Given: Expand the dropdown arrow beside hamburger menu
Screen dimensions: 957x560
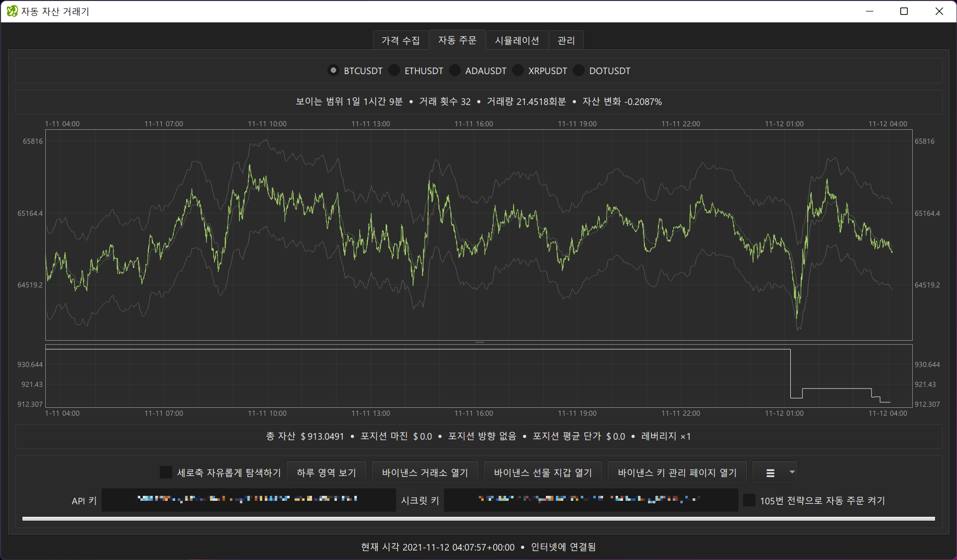Looking at the screenshot, I should pyautogui.click(x=791, y=472).
